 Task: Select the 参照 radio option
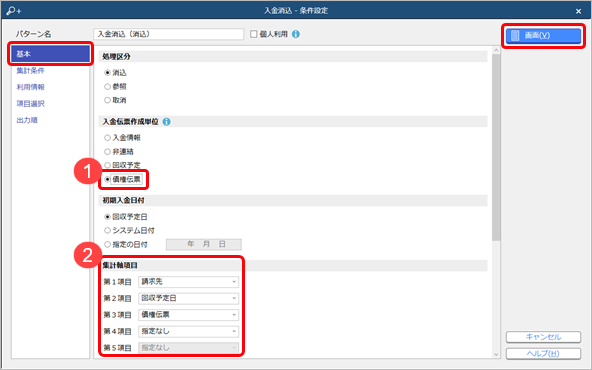pyautogui.click(x=107, y=86)
